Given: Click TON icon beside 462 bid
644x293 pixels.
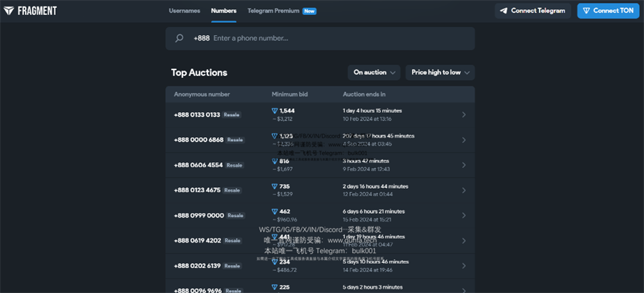Looking at the screenshot, I should (x=275, y=212).
